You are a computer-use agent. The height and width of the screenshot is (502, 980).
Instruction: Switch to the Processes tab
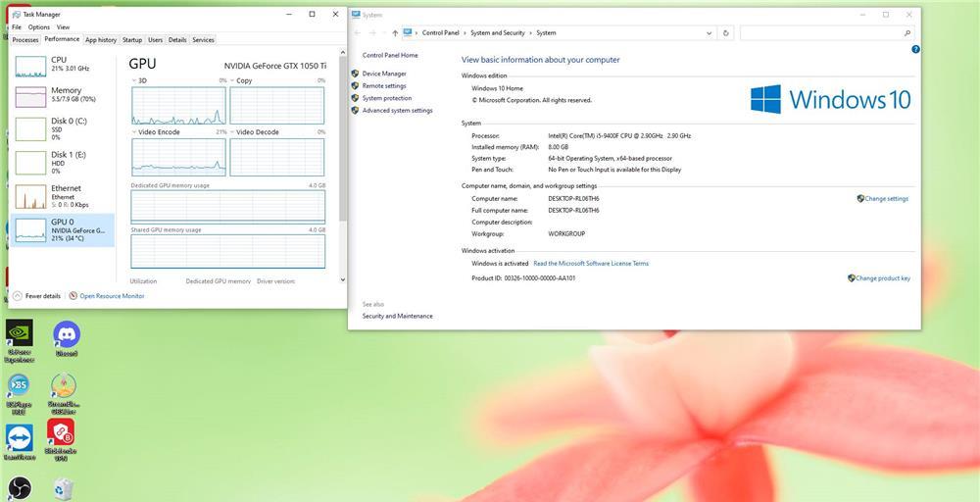tap(25, 40)
